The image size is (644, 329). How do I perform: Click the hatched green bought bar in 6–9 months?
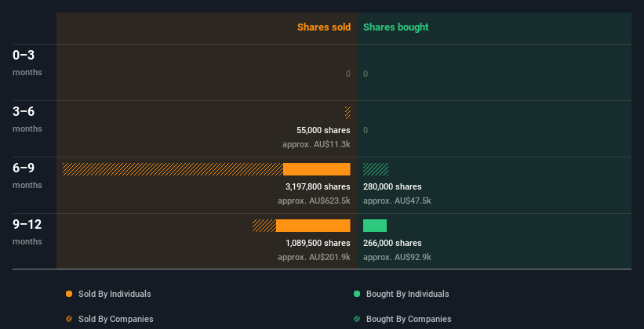376,169
